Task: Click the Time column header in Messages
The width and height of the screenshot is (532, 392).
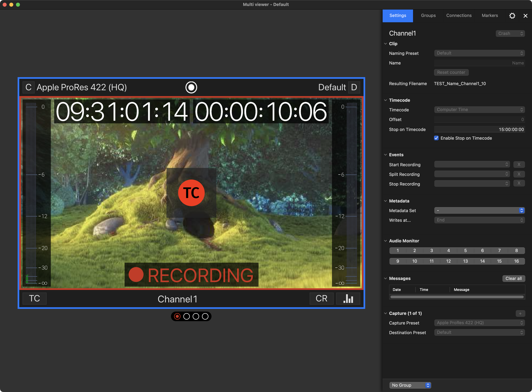Action: [433, 290]
